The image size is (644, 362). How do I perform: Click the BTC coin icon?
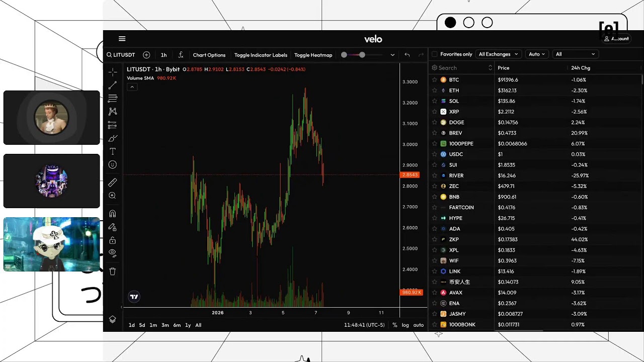443,80
